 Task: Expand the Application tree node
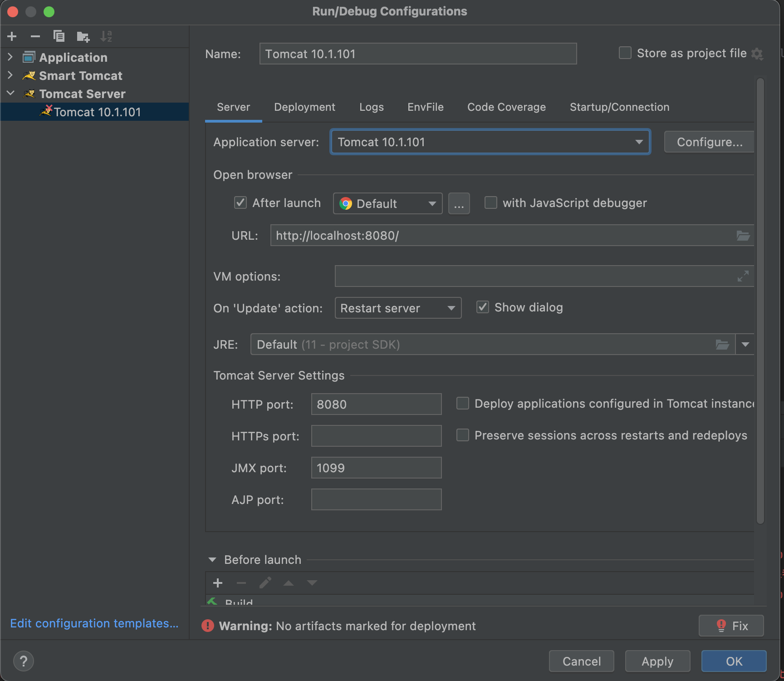click(x=10, y=57)
